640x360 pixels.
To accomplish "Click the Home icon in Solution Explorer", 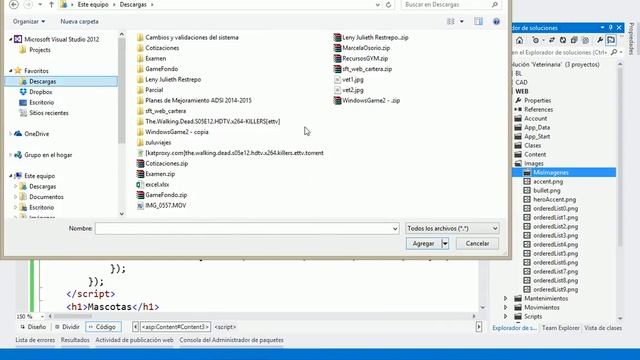I will coord(519,40).
